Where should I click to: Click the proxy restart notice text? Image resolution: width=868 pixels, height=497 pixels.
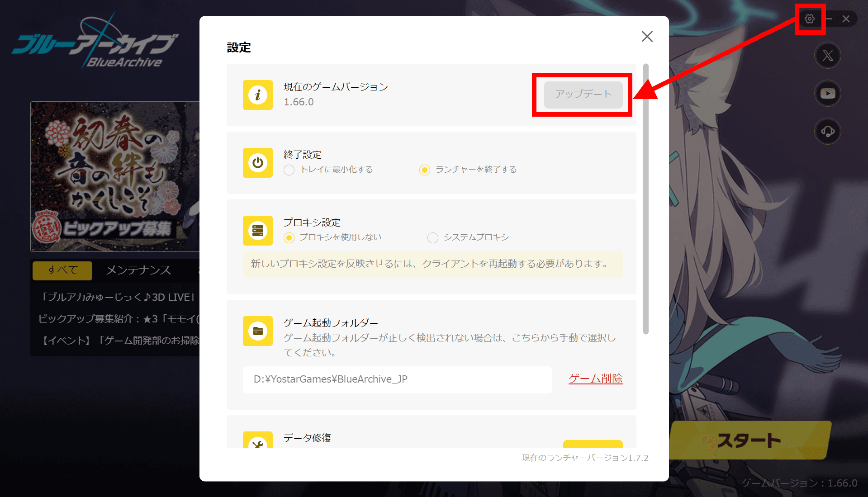click(430, 264)
